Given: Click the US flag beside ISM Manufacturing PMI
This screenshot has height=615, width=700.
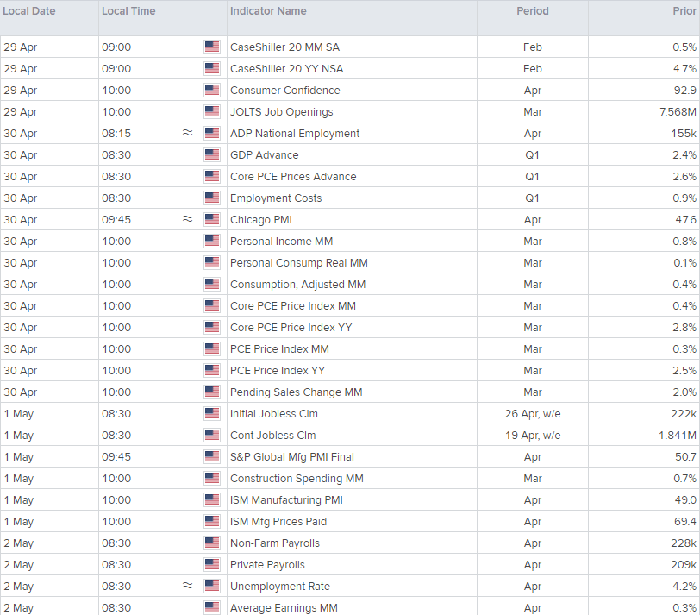Looking at the screenshot, I should [212, 499].
